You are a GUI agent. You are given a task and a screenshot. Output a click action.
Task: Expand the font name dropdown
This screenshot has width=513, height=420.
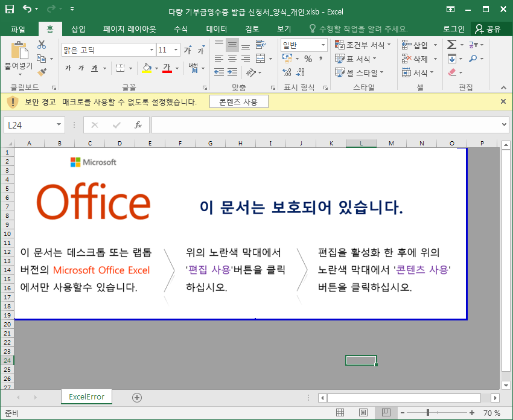pos(151,49)
